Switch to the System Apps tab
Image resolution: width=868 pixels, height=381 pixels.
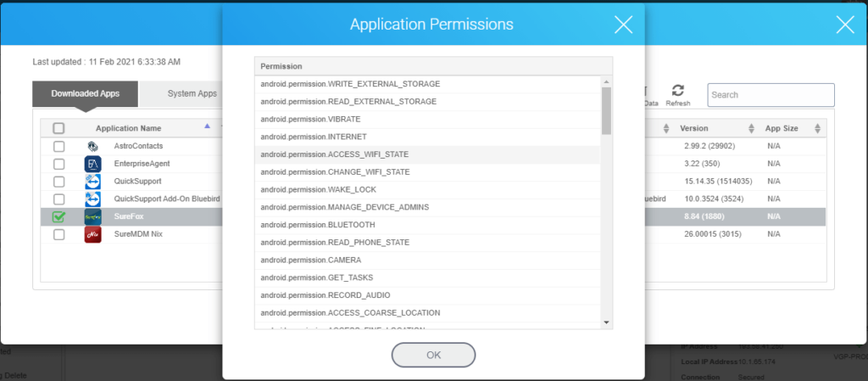[x=192, y=93]
